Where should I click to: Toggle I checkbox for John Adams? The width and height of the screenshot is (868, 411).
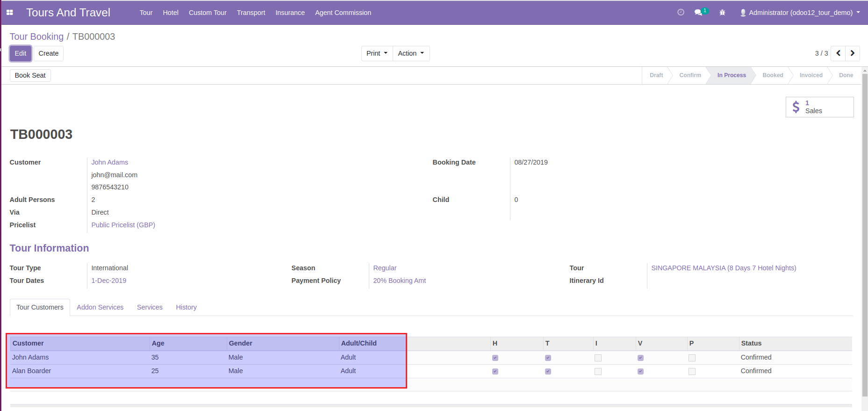pos(598,358)
